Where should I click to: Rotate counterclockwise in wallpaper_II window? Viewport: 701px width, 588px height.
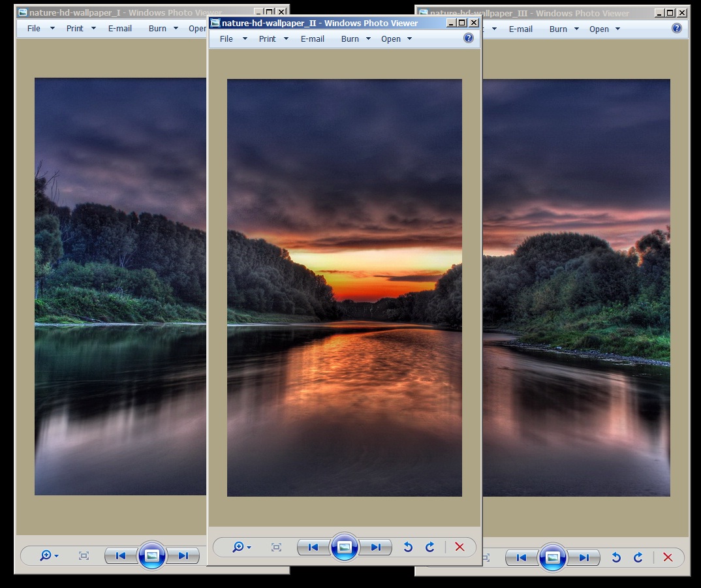coord(408,548)
